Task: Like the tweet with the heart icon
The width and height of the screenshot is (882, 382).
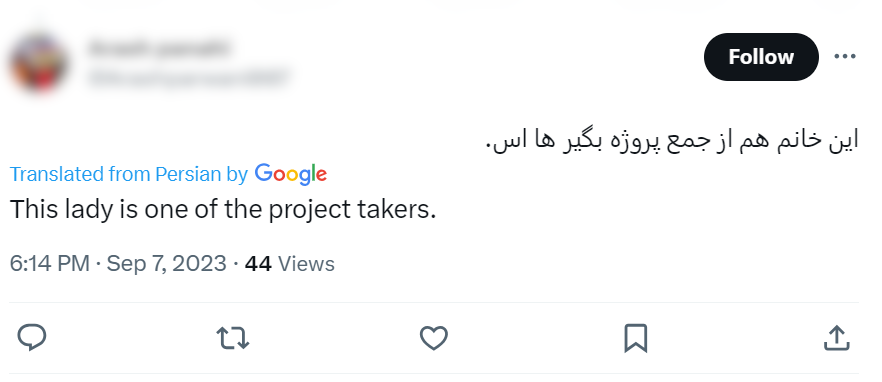Action: [x=434, y=338]
